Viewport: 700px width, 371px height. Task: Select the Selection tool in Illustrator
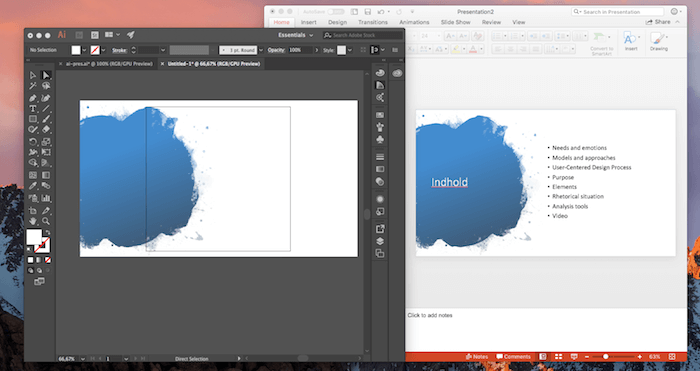click(33, 75)
